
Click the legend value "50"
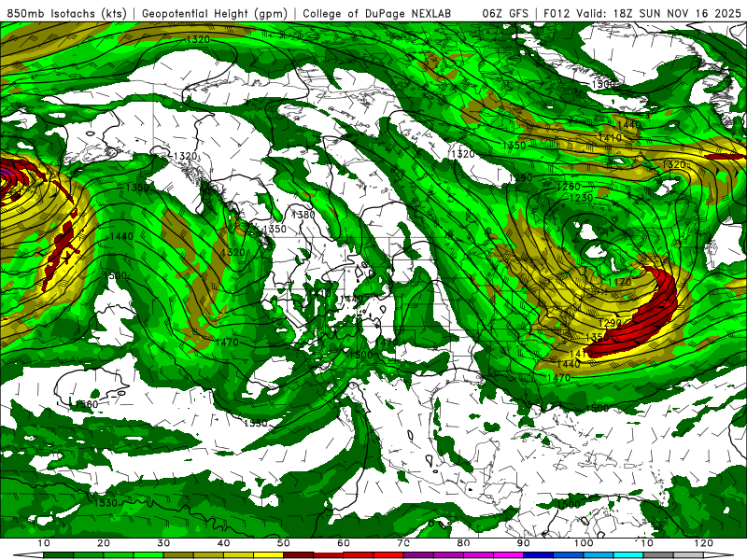coord(284,543)
